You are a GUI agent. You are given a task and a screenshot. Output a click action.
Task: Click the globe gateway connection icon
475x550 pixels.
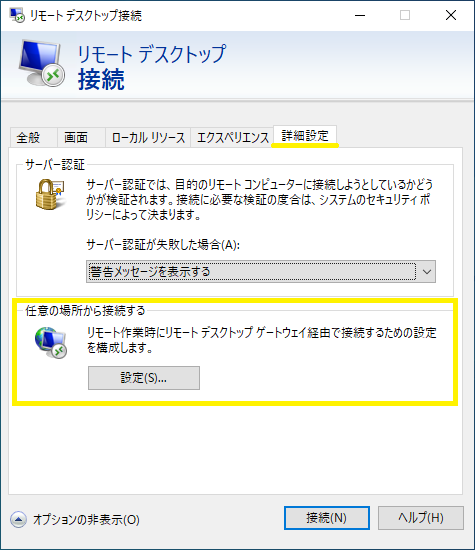pyautogui.click(x=51, y=343)
